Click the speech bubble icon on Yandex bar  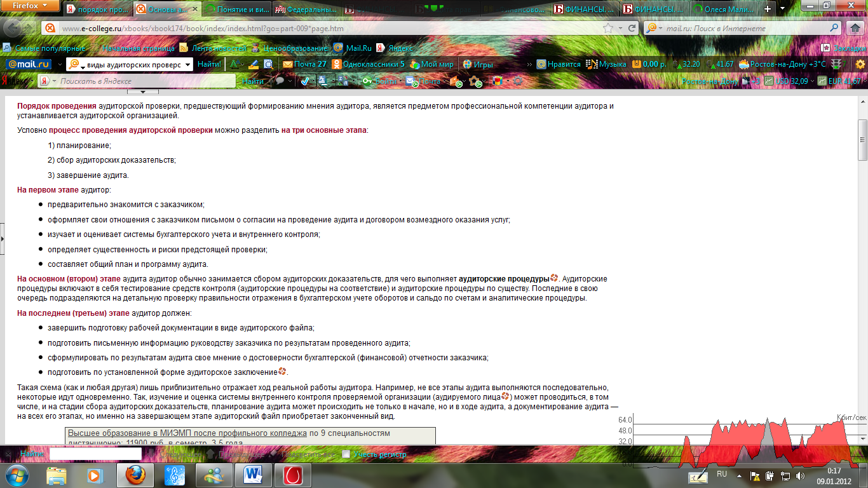(x=279, y=81)
